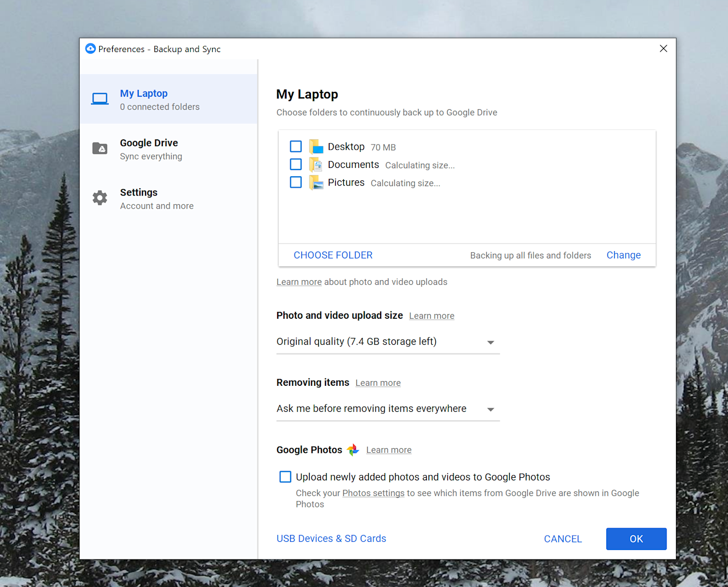Viewport: 728px width, 587px height.
Task: Enable backup of the Desktop folder
Action: point(296,147)
